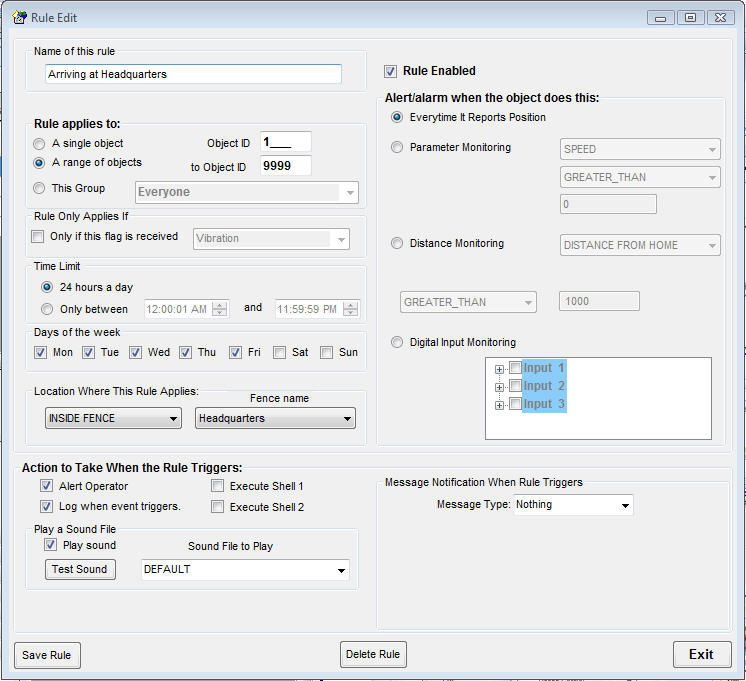
Task: Click the Delete Rule button
Action: [x=373, y=655]
